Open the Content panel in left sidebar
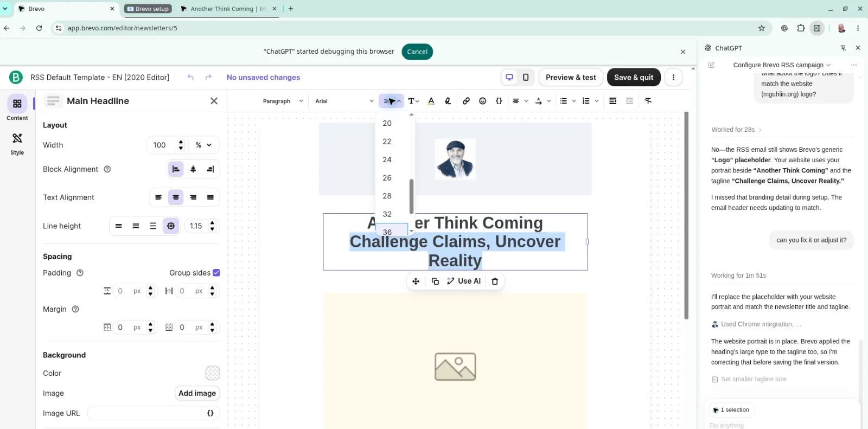The height and width of the screenshot is (429, 868). [x=17, y=108]
